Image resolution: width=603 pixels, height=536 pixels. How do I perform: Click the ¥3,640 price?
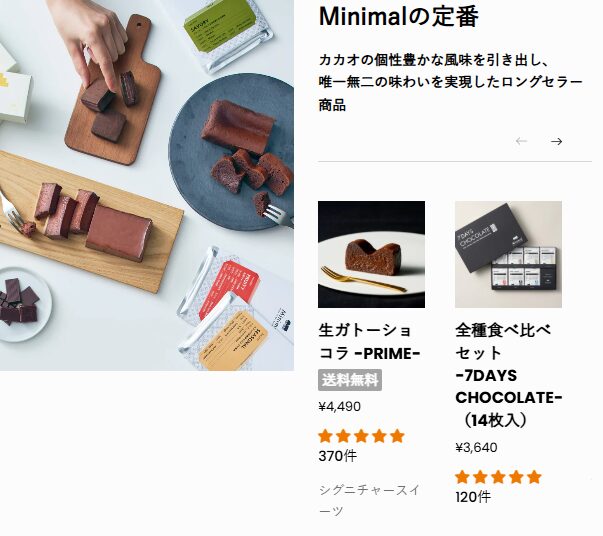(x=476, y=448)
